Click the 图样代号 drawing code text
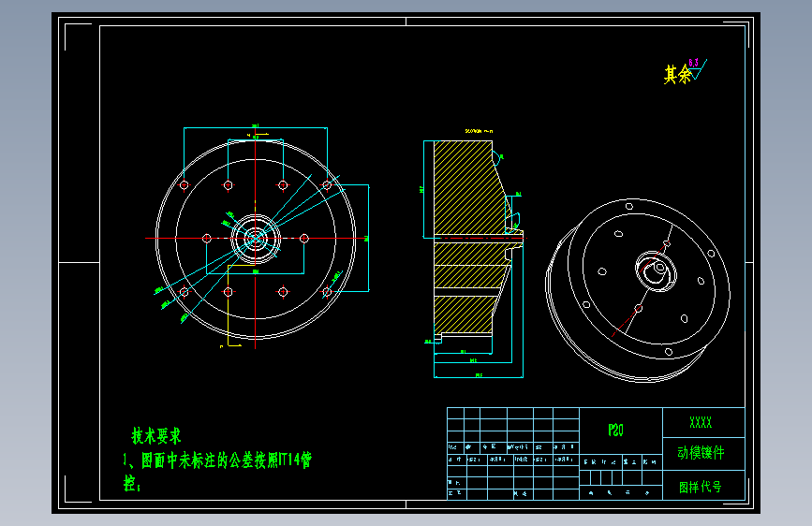 pos(701,487)
